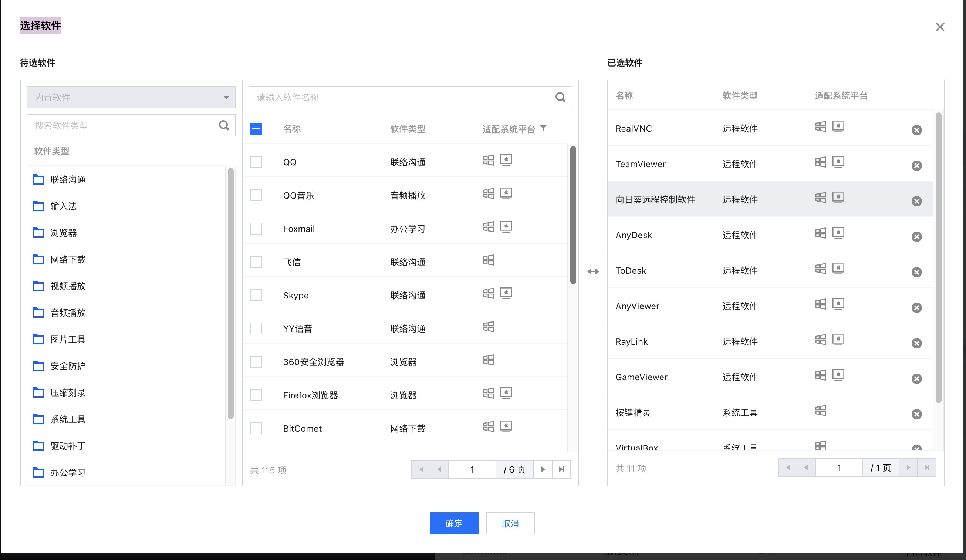Jump to the last page of candidate software

tap(561, 469)
